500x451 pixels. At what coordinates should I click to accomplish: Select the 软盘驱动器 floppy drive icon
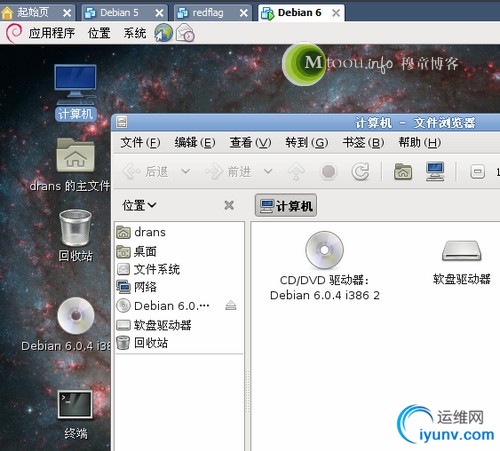462,262
